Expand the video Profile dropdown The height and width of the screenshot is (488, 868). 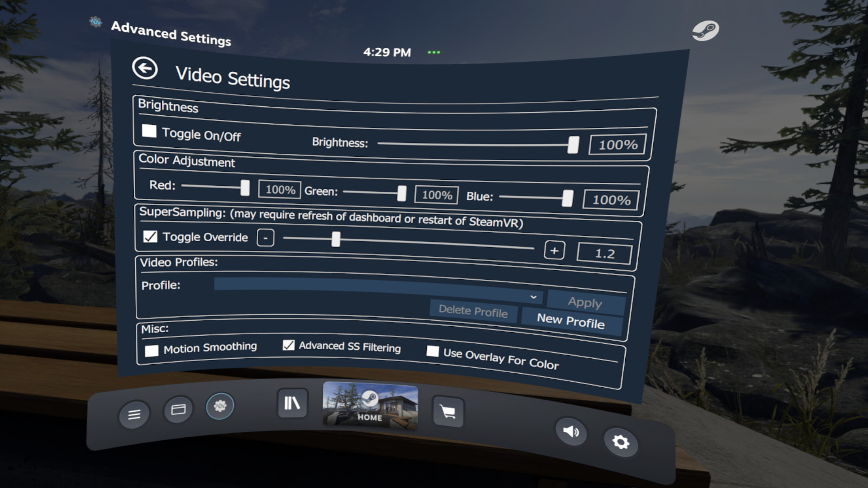378,291
